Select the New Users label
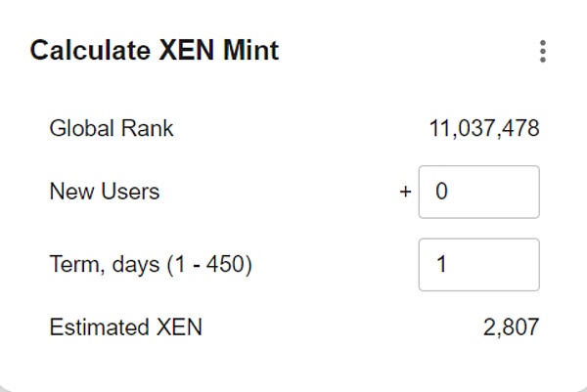This screenshot has height=392, width=587. [104, 192]
